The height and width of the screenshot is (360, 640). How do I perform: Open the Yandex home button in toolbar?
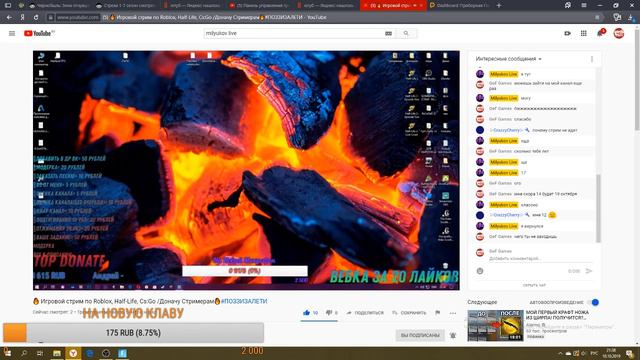tap(22, 18)
